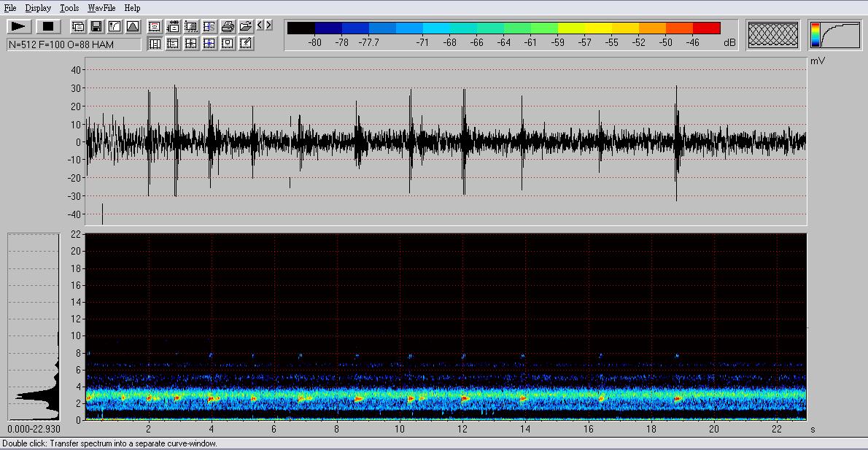This screenshot has width=868, height=450.
Task: Open the Tools menu
Action: pyautogui.click(x=69, y=8)
